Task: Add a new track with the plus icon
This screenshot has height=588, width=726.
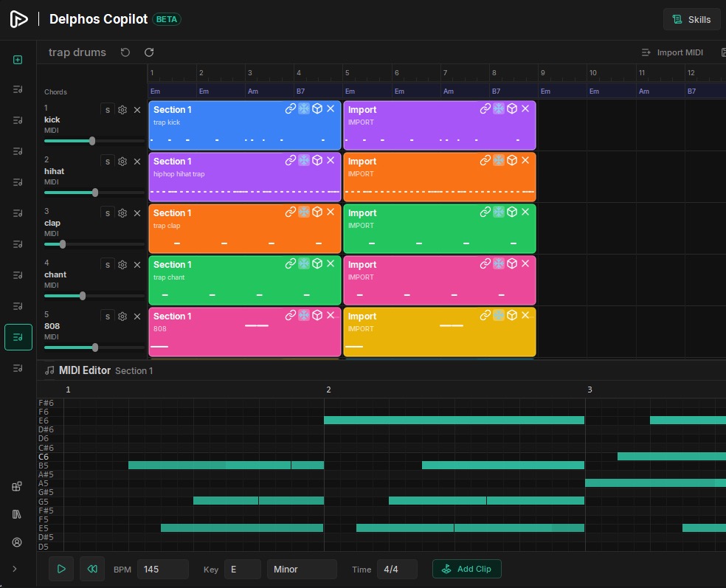Action: (x=17, y=60)
